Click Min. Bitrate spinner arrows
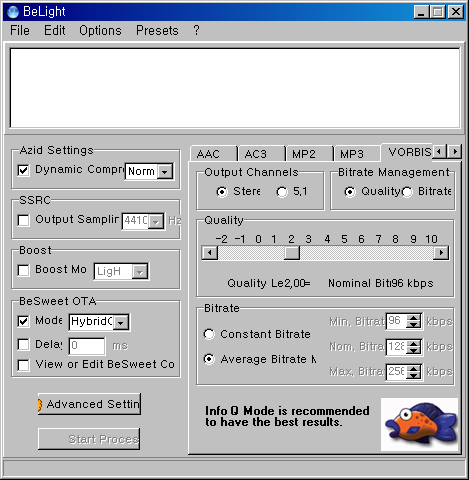This screenshot has width=469, height=480. tap(414, 321)
